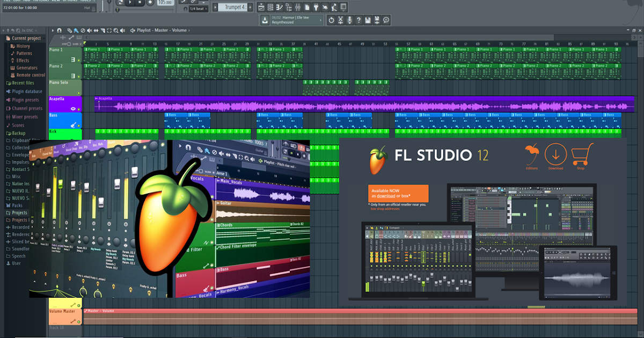The height and width of the screenshot is (338, 644).
Task: Open Patterns under Current project
Action: [x=21, y=53]
